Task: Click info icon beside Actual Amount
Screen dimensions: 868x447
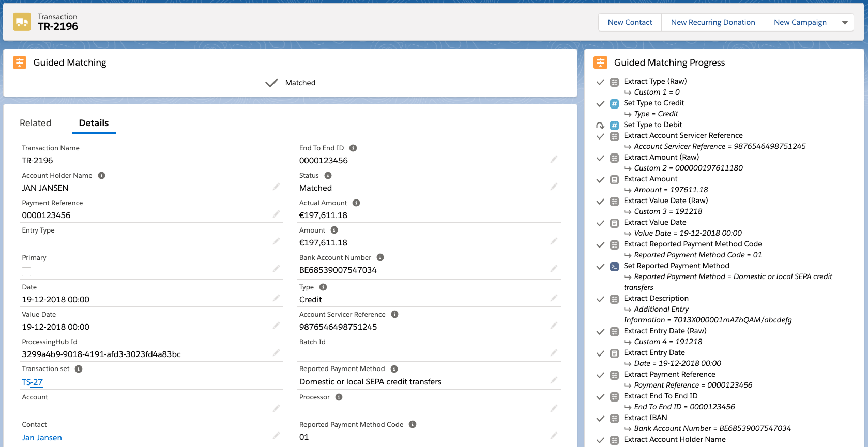Action: tap(356, 203)
